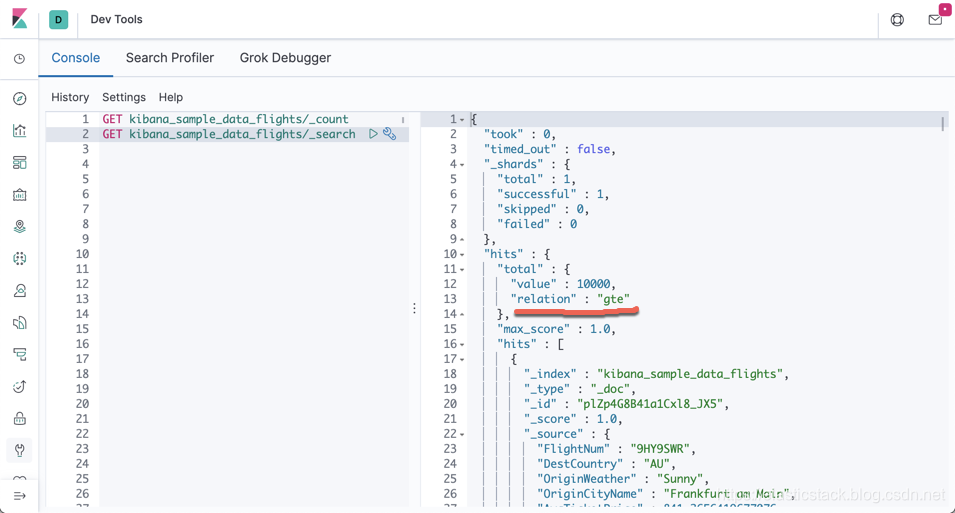This screenshot has height=513, width=955.
Task: Open the D space avatar selector
Action: pyautogui.click(x=58, y=19)
